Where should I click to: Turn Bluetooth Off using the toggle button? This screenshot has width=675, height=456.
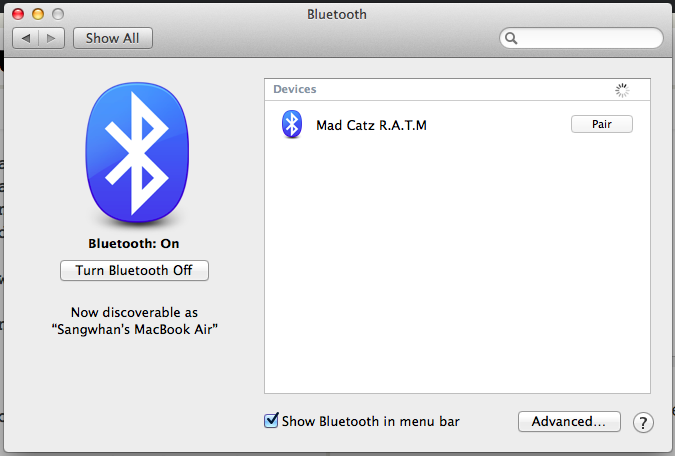[134, 270]
